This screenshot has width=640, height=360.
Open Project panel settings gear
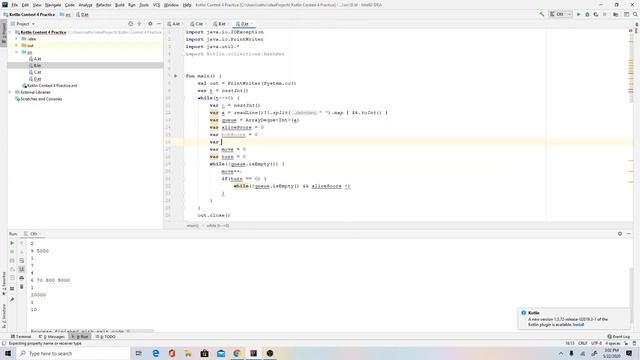[x=150, y=24]
